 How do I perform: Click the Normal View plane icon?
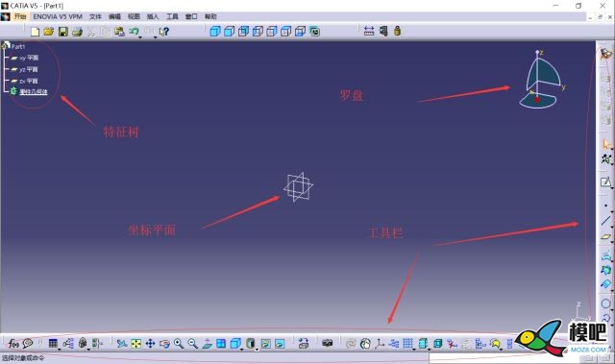[x=208, y=344]
